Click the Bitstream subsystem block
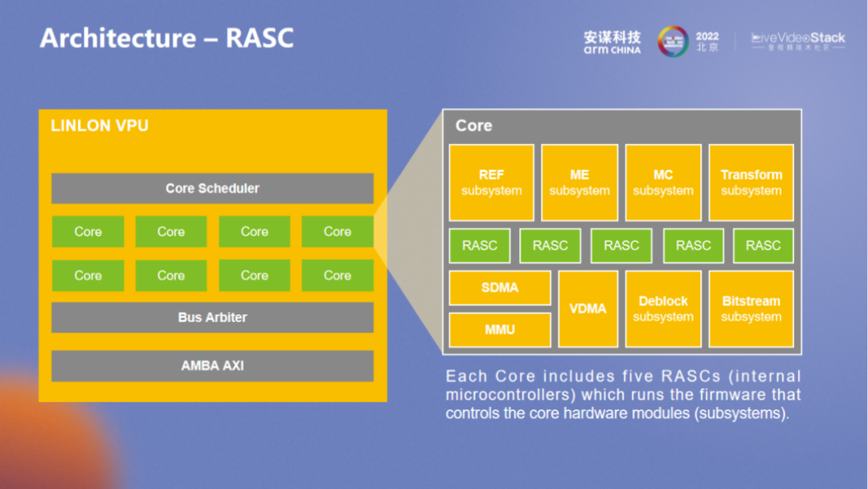The height and width of the screenshot is (489, 868). pos(751,309)
